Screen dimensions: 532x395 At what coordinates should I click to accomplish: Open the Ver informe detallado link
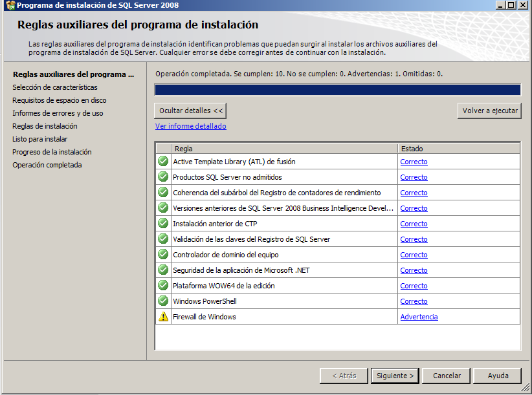190,126
